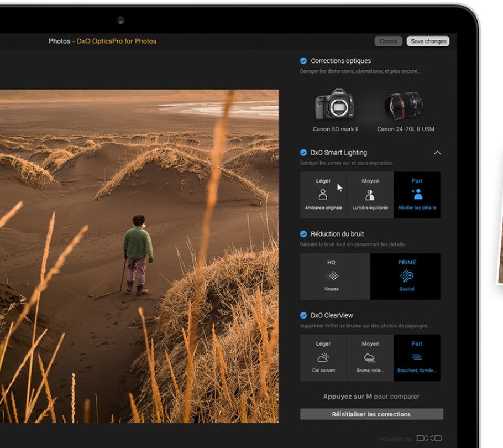Click the 'Réduction du bruit' heading
Viewport: 503px width, 448px height.
337,234
